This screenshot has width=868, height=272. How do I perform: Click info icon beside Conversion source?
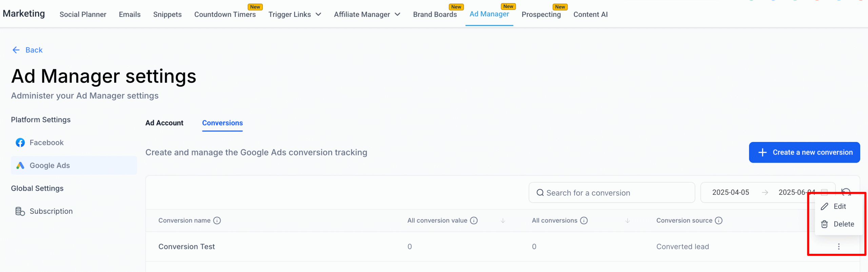point(718,221)
